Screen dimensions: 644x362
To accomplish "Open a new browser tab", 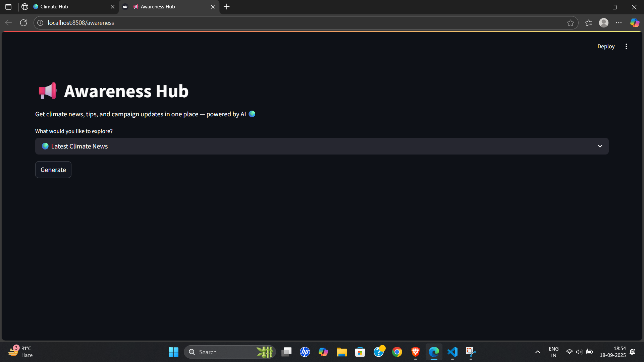I will (x=227, y=7).
